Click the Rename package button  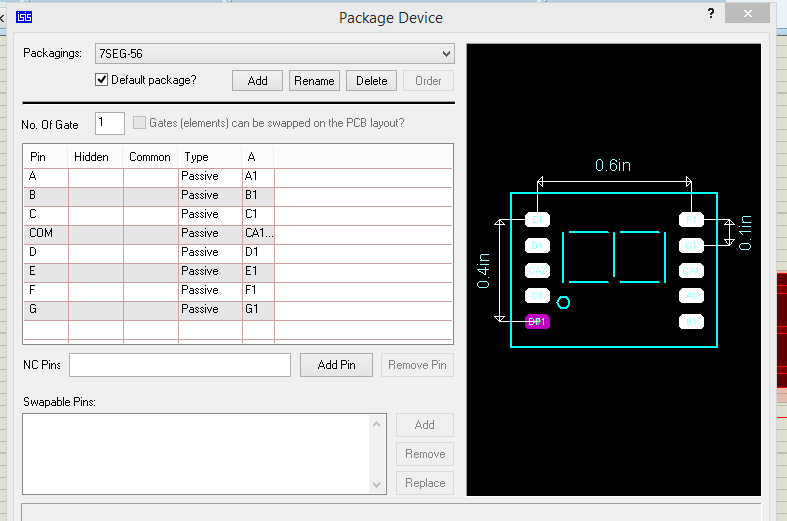(314, 81)
